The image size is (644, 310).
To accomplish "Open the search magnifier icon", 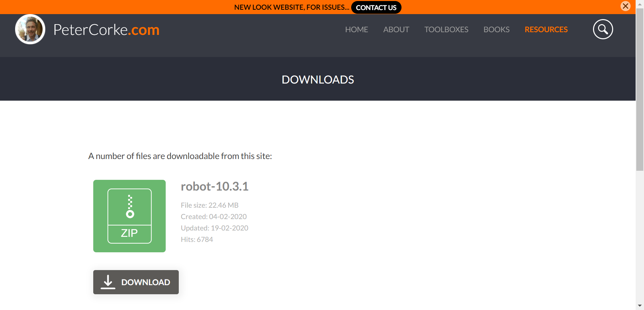I will tap(603, 29).
